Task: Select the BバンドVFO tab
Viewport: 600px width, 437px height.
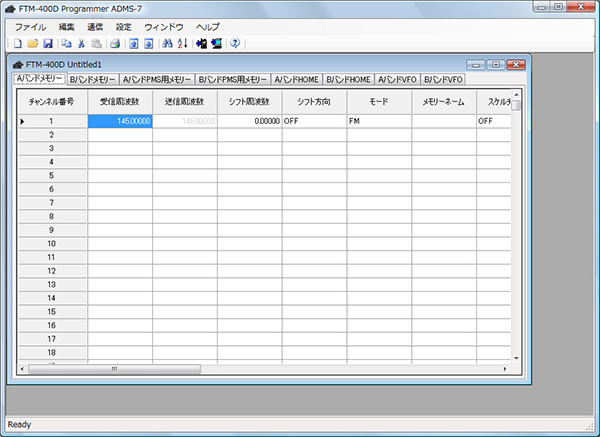Action: (443, 79)
